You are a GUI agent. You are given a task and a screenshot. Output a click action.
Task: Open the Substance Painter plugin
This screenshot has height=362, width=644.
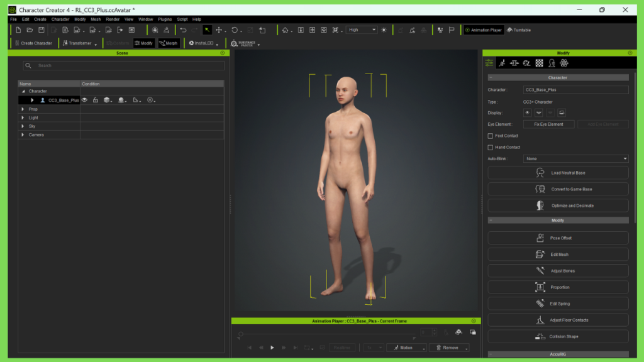pos(243,43)
